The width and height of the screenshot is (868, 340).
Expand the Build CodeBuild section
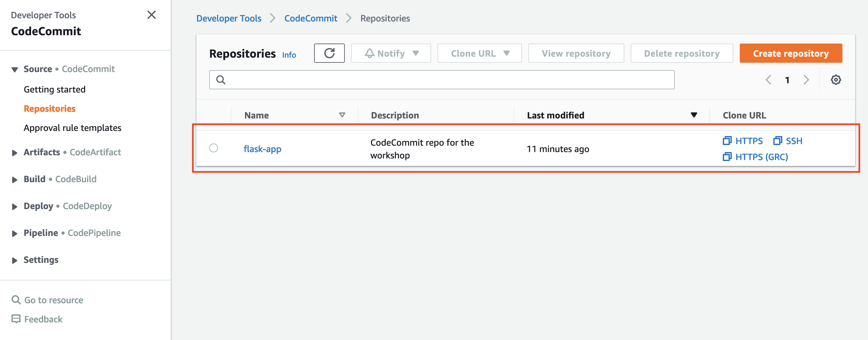pos(14,180)
